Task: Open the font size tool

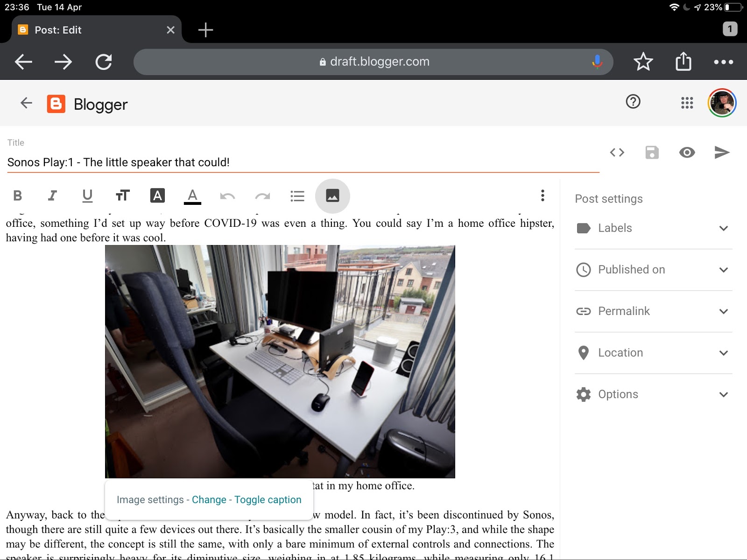Action: tap(122, 196)
